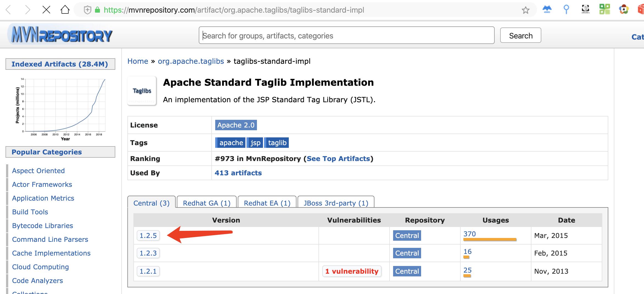Open the 16 usages link
Image resolution: width=644 pixels, height=294 pixels.
(x=467, y=251)
